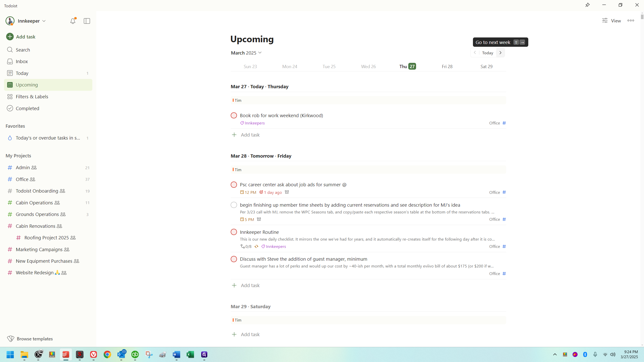The width and height of the screenshot is (644, 362).
Task: Click 5 PM due time on time sheets task
Action: (247, 219)
